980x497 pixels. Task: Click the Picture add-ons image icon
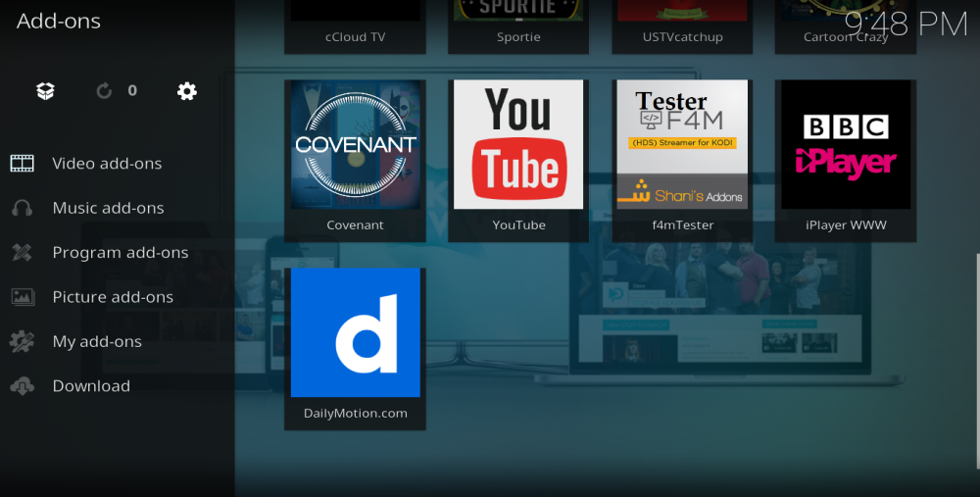23,297
